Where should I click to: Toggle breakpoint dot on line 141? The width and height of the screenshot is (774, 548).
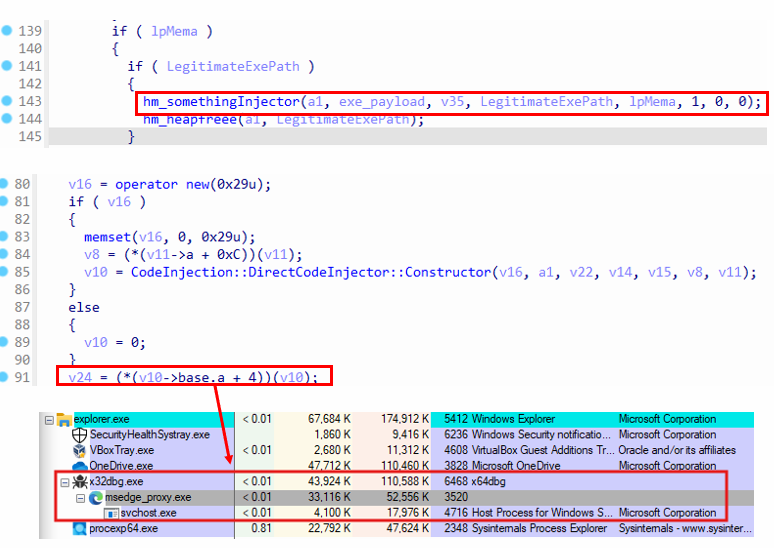(x=6, y=66)
